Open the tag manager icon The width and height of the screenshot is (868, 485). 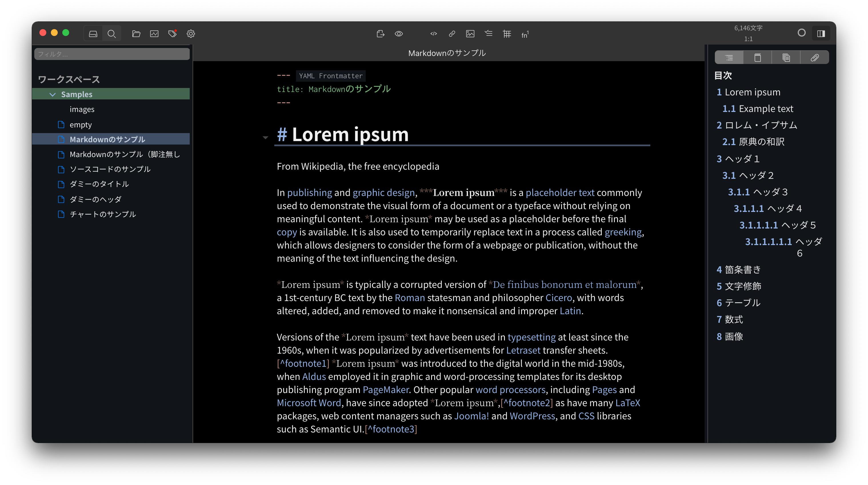pos(173,34)
